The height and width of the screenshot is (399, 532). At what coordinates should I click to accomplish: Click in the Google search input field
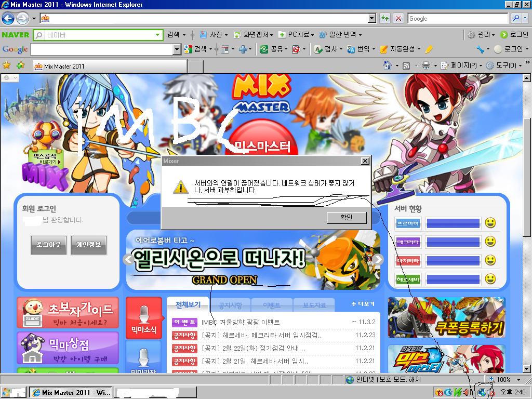458,18
